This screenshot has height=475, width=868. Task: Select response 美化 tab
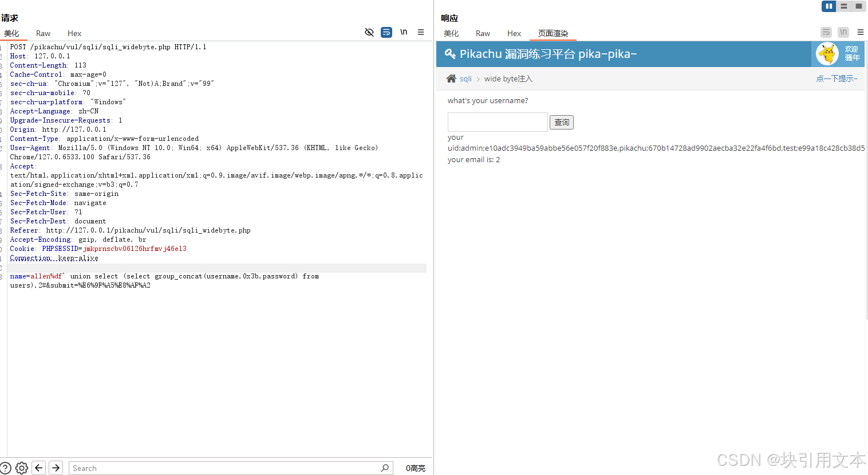pyautogui.click(x=451, y=33)
